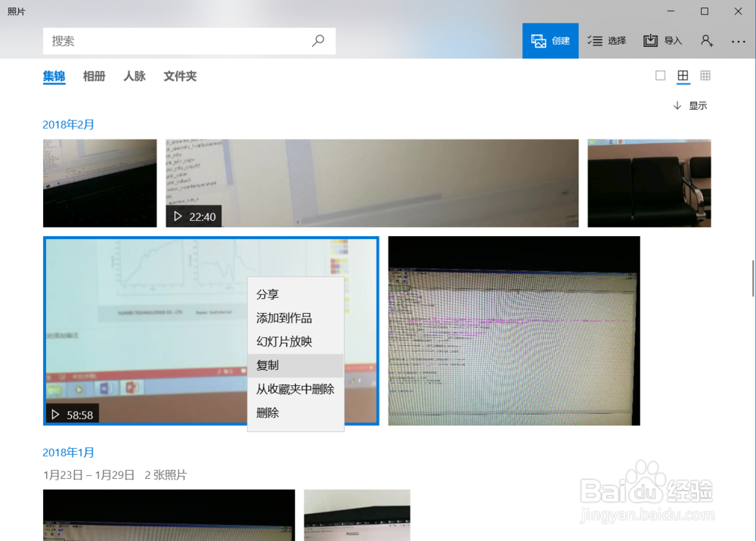Open the See more ellipsis (…) menu
The image size is (756, 541).
click(x=739, y=40)
